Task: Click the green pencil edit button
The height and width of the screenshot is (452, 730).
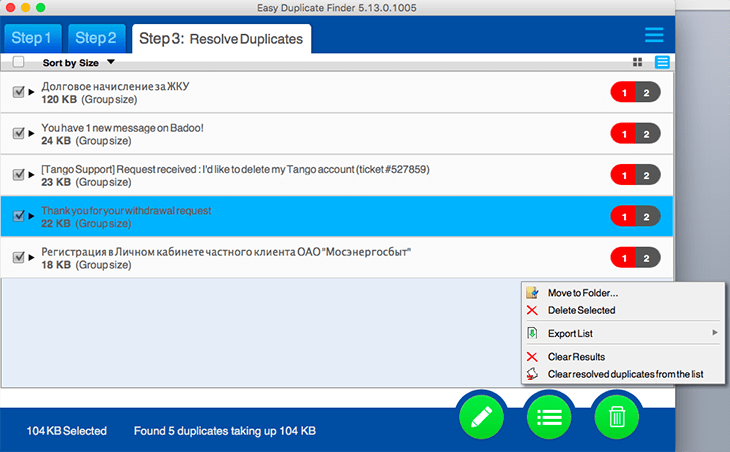Action: (481, 416)
